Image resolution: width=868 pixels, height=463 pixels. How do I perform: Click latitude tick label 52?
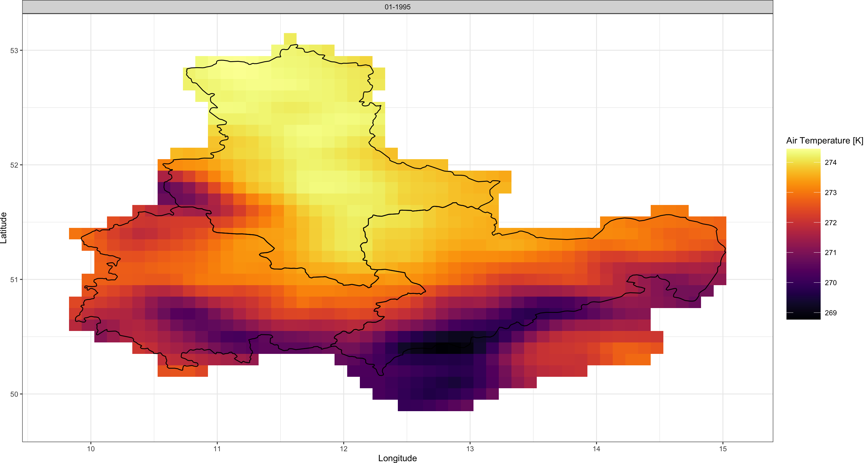[x=14, y=165]
